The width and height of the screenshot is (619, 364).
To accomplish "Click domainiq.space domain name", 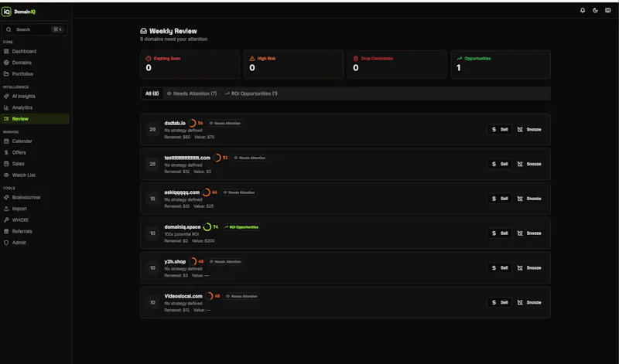I will point(183,227).
